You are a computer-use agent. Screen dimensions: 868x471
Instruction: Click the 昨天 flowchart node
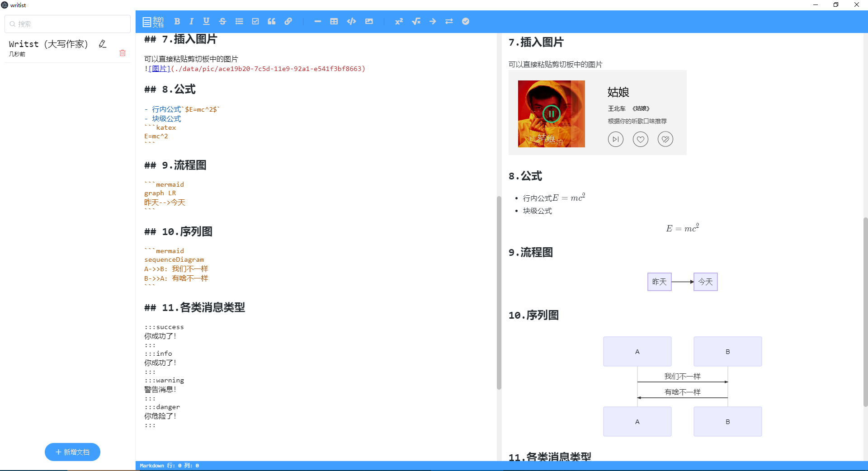pos(659,282)
